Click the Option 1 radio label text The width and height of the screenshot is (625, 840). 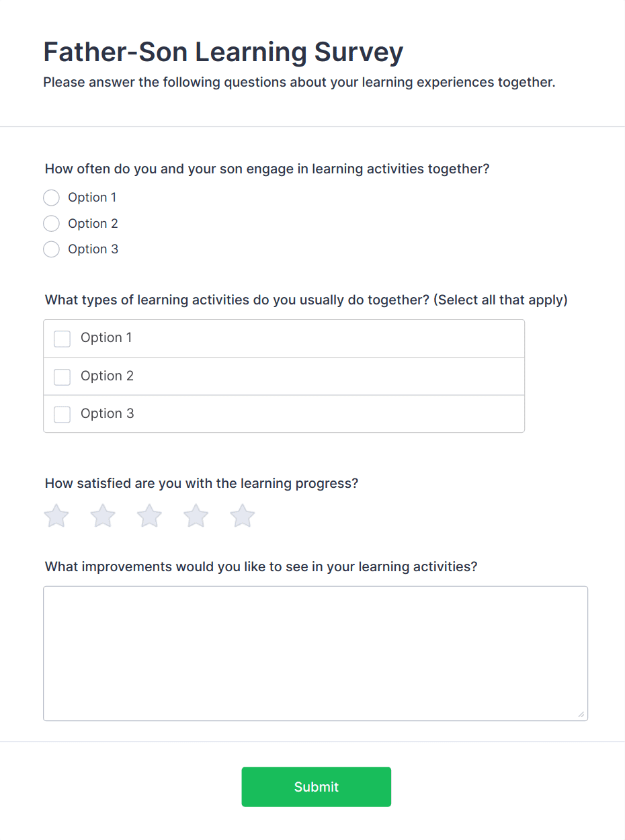[92, 197]
